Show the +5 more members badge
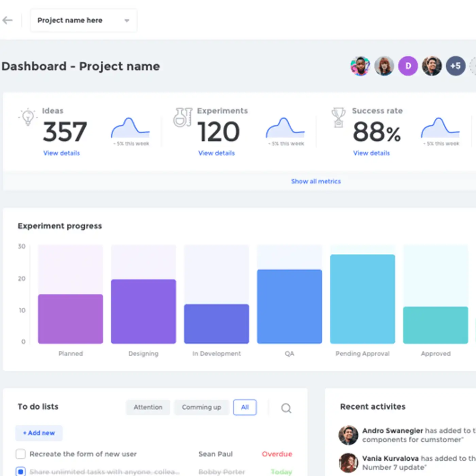This screenshot has height=476, width=476. pyautogui.click(x=456, y=66)
